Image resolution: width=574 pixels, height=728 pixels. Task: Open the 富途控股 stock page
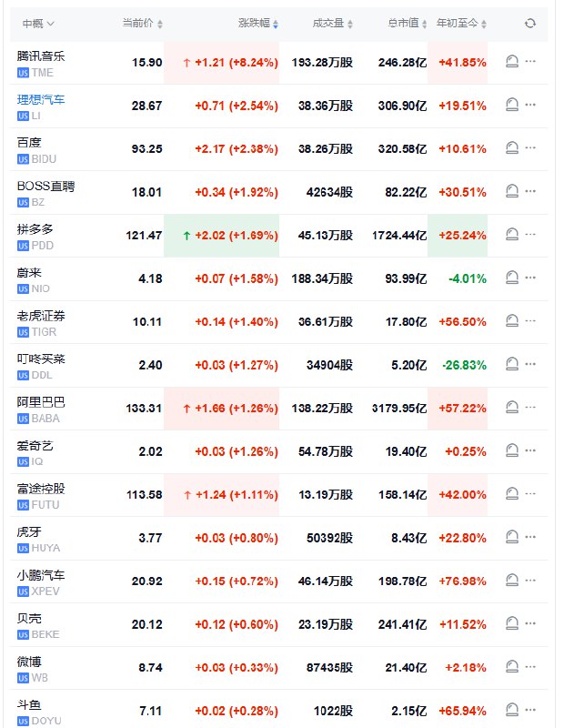[x=41, y=489]
